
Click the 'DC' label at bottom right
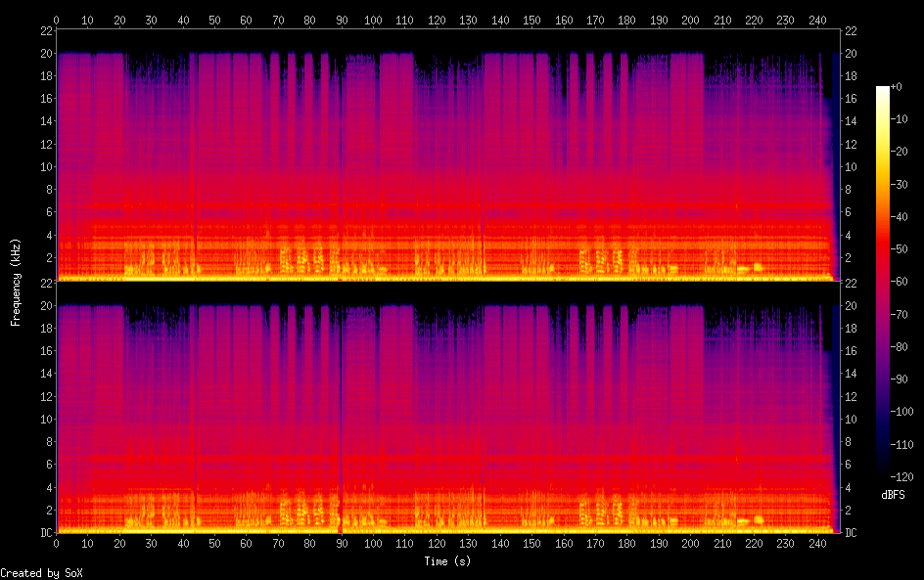coord(852,532)
